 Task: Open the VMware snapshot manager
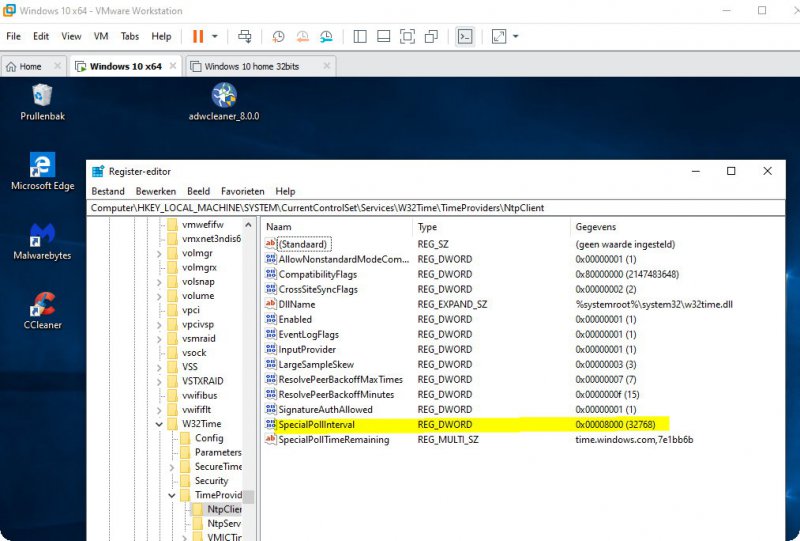tap(327, 36)
